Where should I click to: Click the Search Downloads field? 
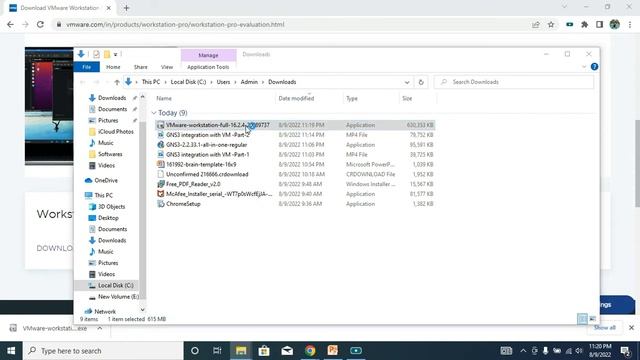(514, 82)
